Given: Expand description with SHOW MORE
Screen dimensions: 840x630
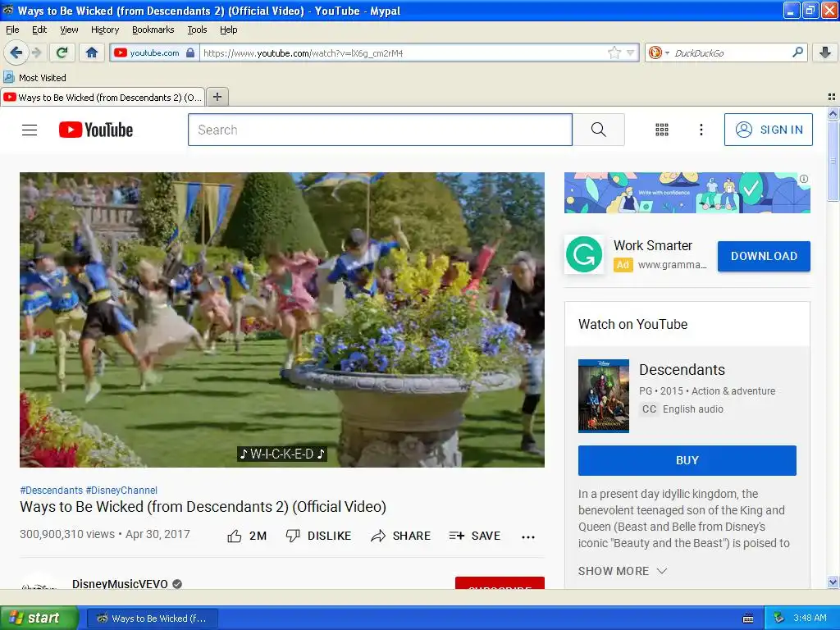Looking at the screenshot, I should tap(623, 571).
